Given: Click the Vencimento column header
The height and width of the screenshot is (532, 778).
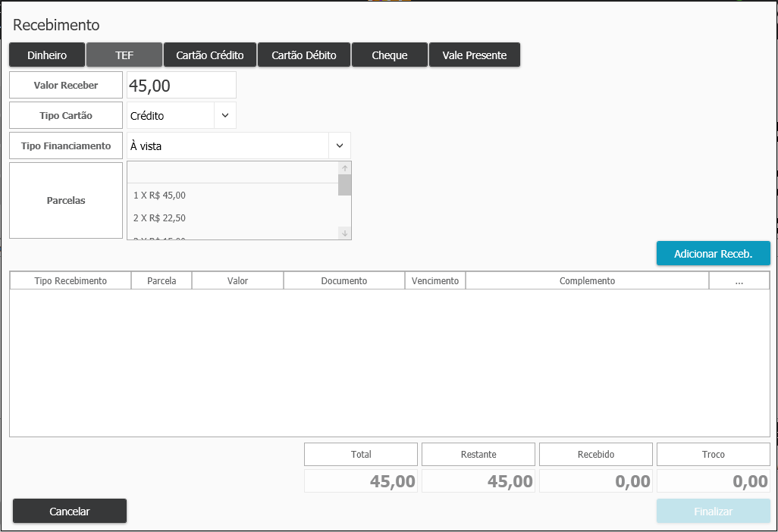Looking at the screenshot, I should click(435, 281).
